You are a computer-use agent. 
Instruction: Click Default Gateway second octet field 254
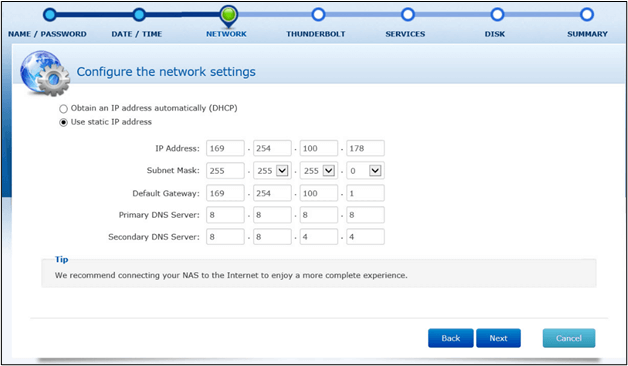(272, 193)
